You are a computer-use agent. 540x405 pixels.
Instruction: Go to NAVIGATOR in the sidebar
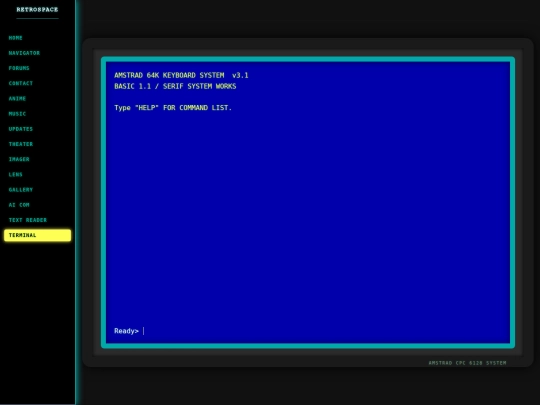[x=24, y=53]
